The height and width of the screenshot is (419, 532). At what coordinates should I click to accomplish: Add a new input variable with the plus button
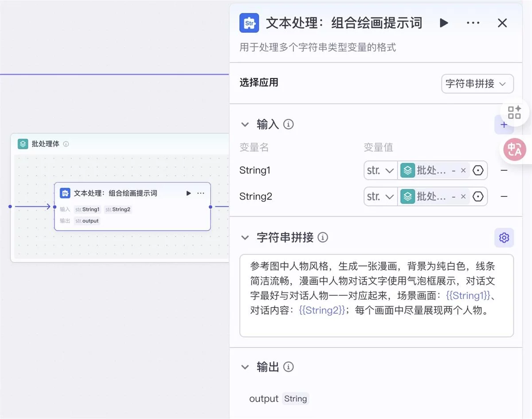(504, 125)
